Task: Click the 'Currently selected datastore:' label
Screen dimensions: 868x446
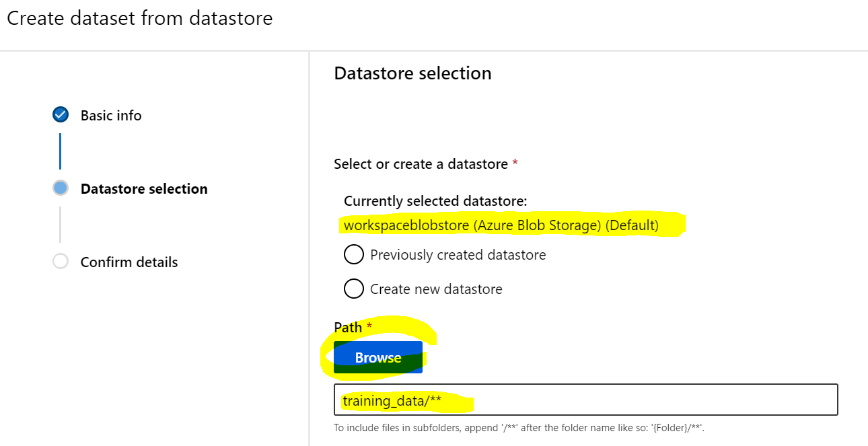Action: [x=435, y=201]
